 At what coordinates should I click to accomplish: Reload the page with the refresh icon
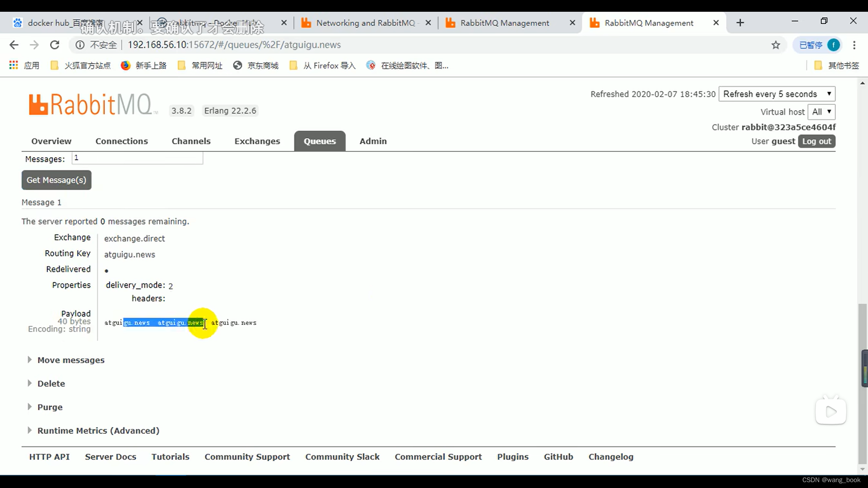click(x=55, y=45)
